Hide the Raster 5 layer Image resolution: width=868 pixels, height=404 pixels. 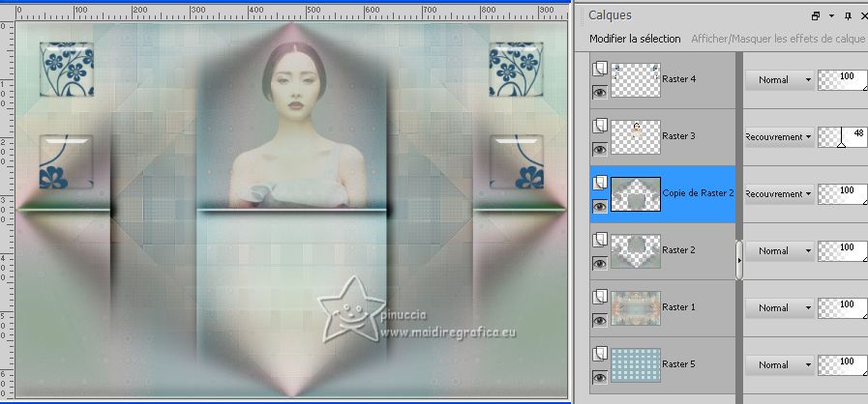click(600, 377)
